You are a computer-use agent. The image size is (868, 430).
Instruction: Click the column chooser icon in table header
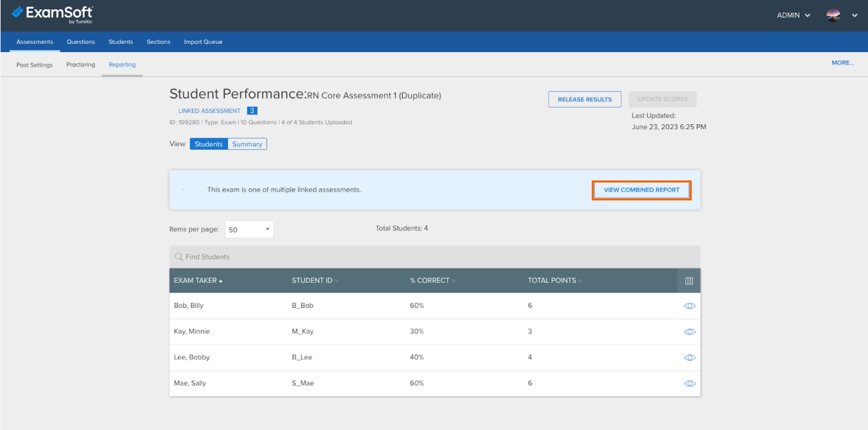click(689, 281)
